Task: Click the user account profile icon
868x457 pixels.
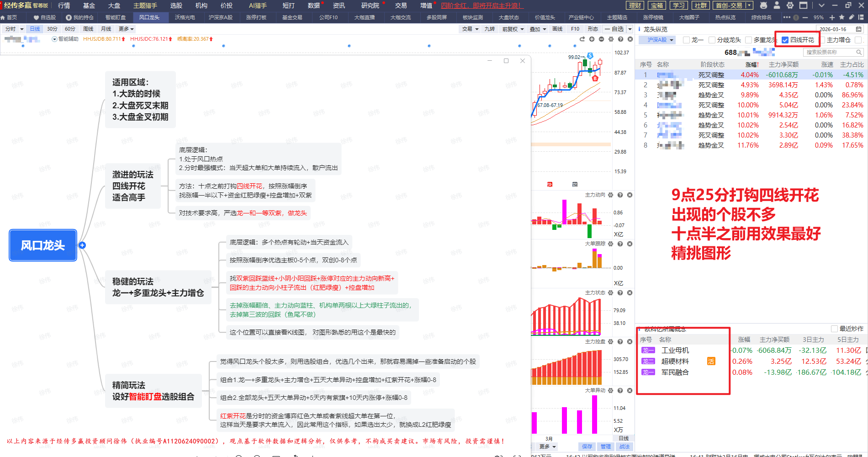Action: pyautogui.click(x=777, y=5)
